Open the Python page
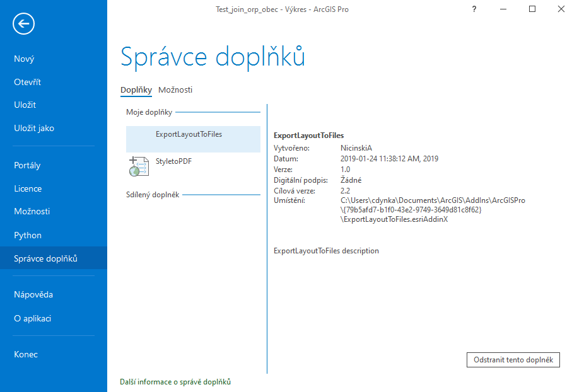Viewport: 572px width, 392px height. (x=28, y=235)
